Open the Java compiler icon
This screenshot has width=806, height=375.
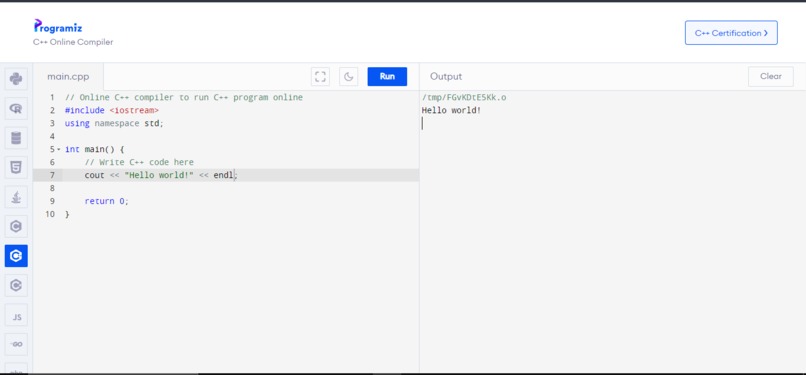tap(16, 197)
